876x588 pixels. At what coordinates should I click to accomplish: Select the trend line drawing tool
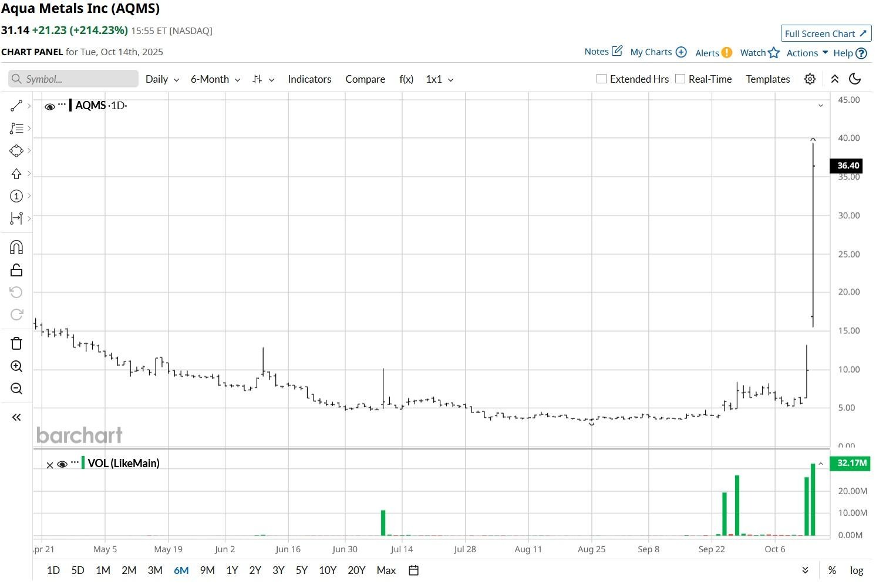[x=16, y=106]
